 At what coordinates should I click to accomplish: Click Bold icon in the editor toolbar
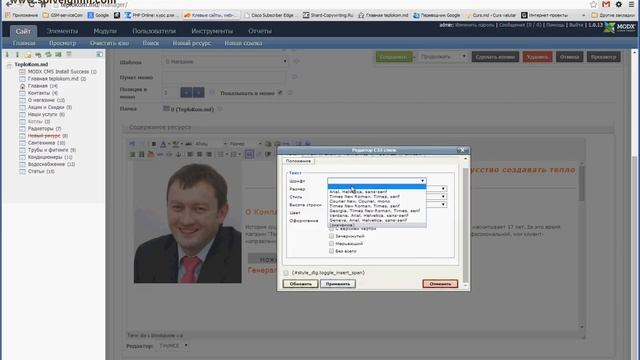pyautogui.click(x=154, y=144)
